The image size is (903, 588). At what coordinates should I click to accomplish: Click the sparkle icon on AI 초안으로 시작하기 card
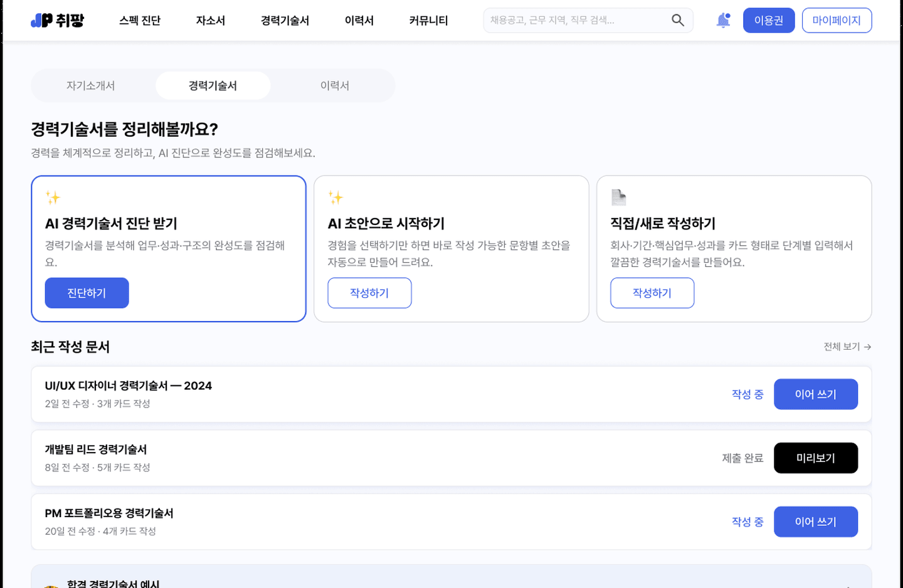(x=335, y=197)
